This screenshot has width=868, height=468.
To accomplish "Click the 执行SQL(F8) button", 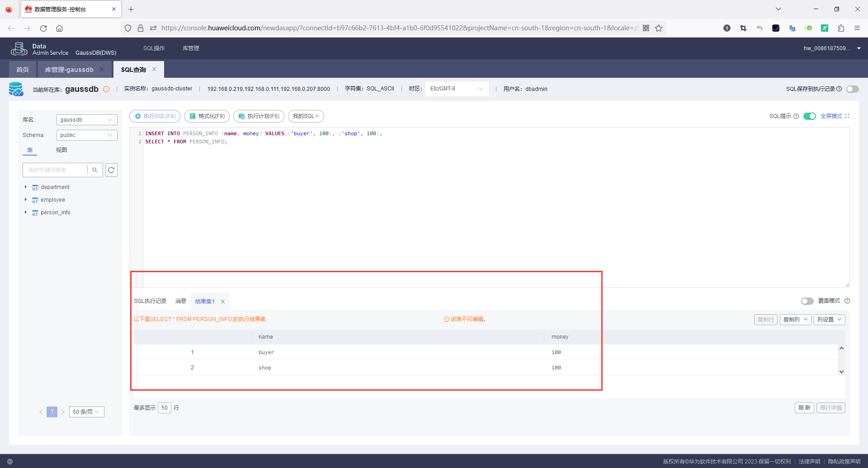I will click(155, 116).
